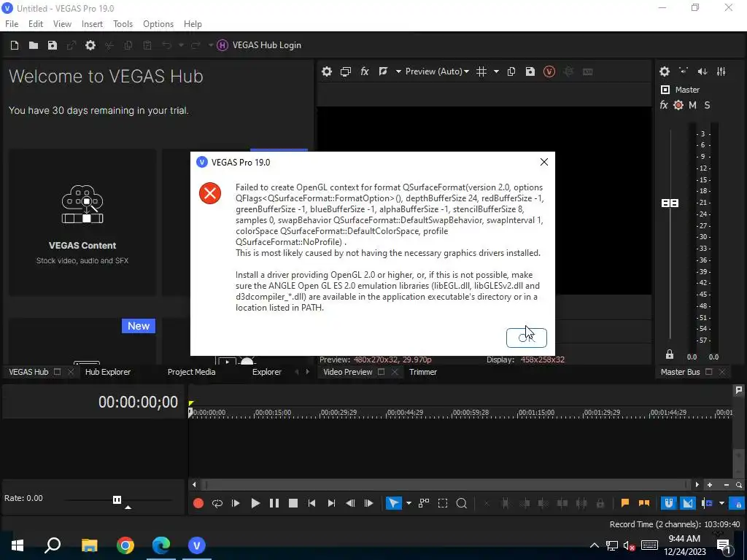Click the timecode display 00:00:00;00
The height and width of the screenshot is (560, 747).
(138, 402)
